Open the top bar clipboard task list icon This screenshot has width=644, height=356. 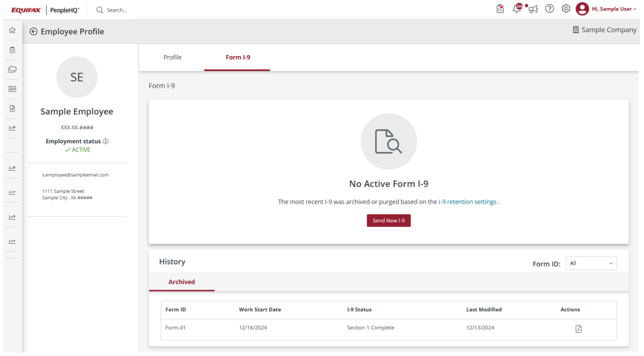(x=500, y=9)
